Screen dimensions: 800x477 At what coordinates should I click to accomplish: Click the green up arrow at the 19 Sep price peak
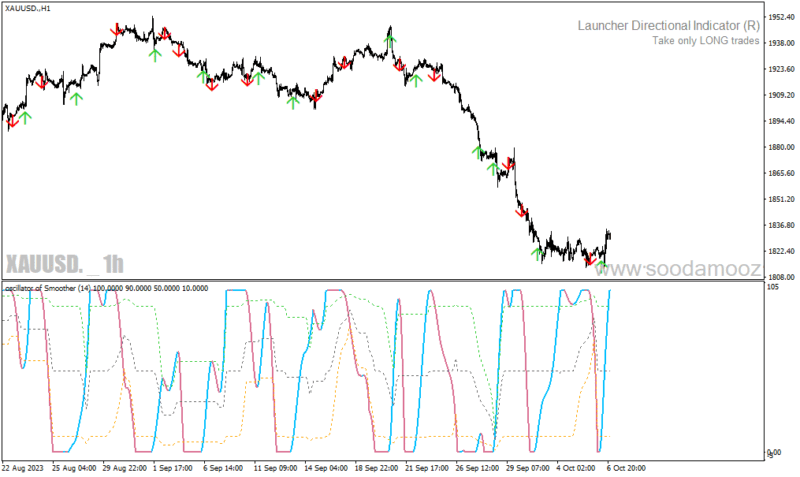pos(390,41)
